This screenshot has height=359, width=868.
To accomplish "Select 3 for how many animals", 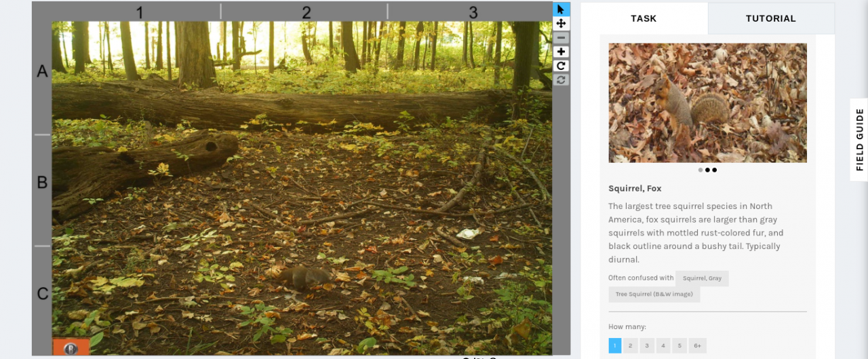I will click(647, 345).
